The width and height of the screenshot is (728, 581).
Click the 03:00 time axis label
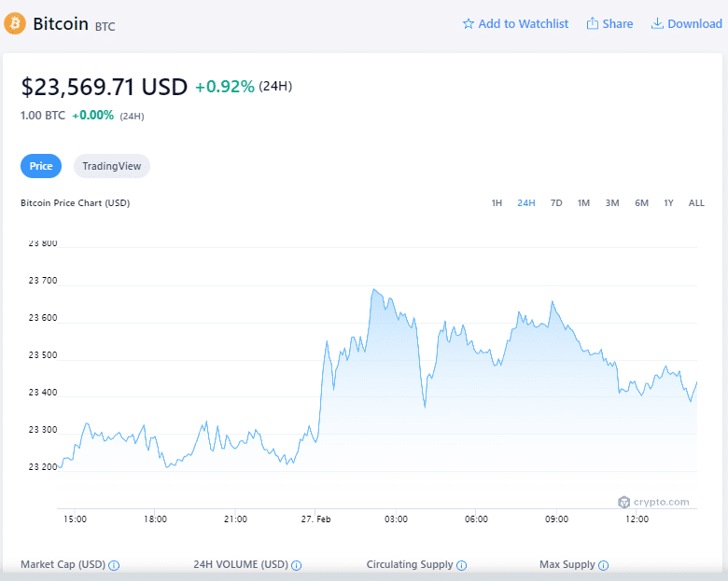click(x=396, y=519)
